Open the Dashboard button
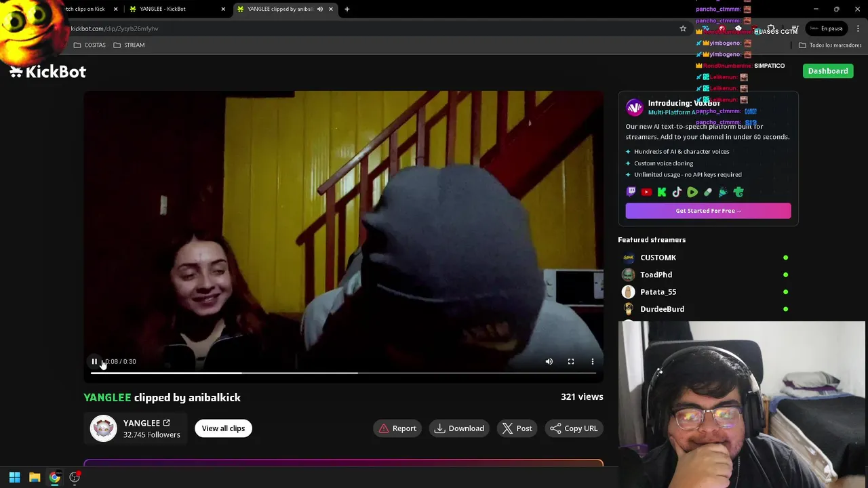 [x=828, y=71]
